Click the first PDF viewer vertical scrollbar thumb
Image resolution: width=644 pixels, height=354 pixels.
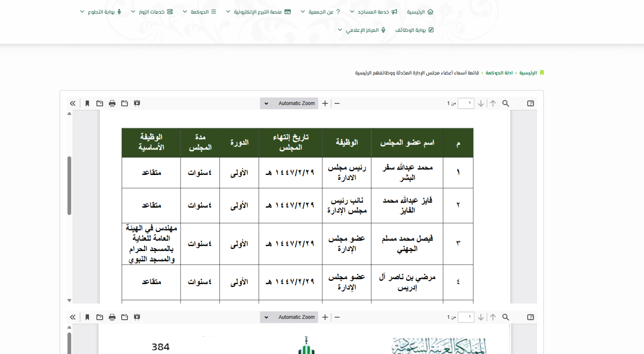[x=69, y=186]
